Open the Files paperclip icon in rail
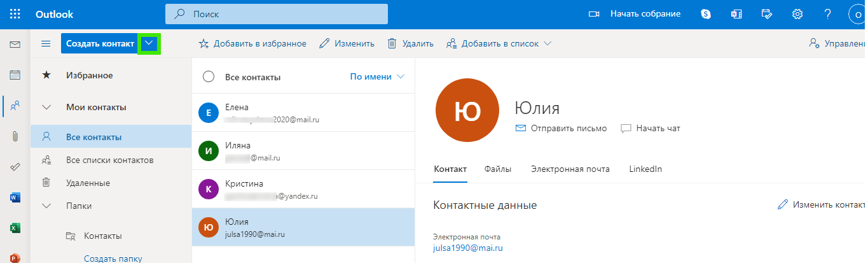 [15, 136]
